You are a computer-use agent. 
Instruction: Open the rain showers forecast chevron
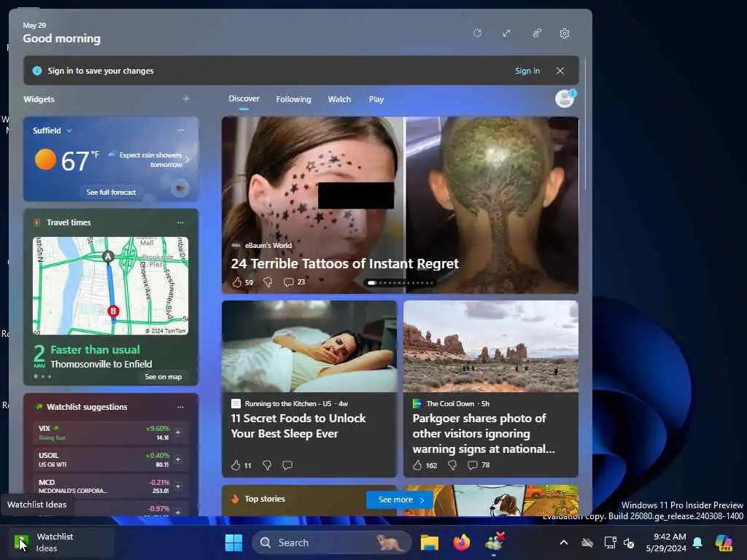click(187, 160)
